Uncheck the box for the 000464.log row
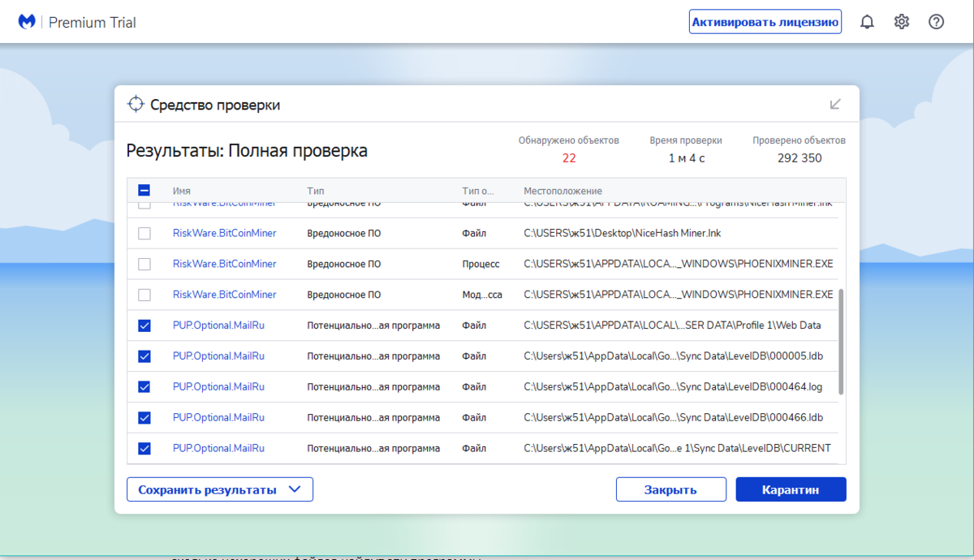 click(x=144, y=387)
